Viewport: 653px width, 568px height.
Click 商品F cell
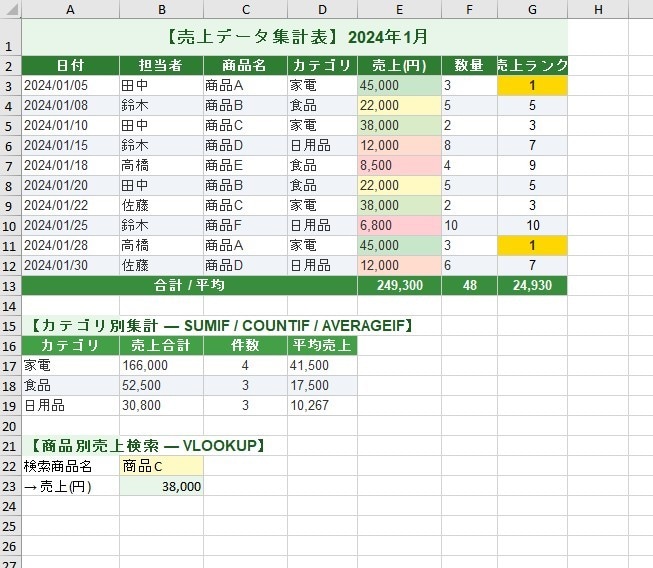pyautogui.click(x=245, y=225)
